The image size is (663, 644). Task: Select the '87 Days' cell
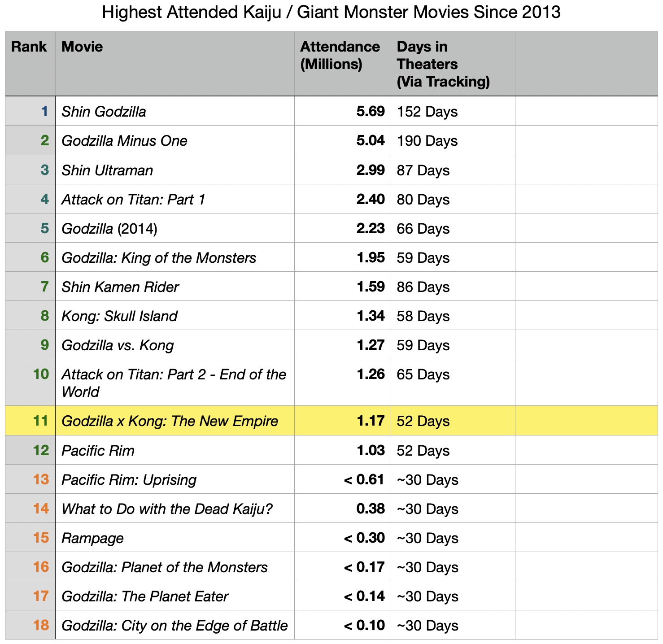point(453,170)
